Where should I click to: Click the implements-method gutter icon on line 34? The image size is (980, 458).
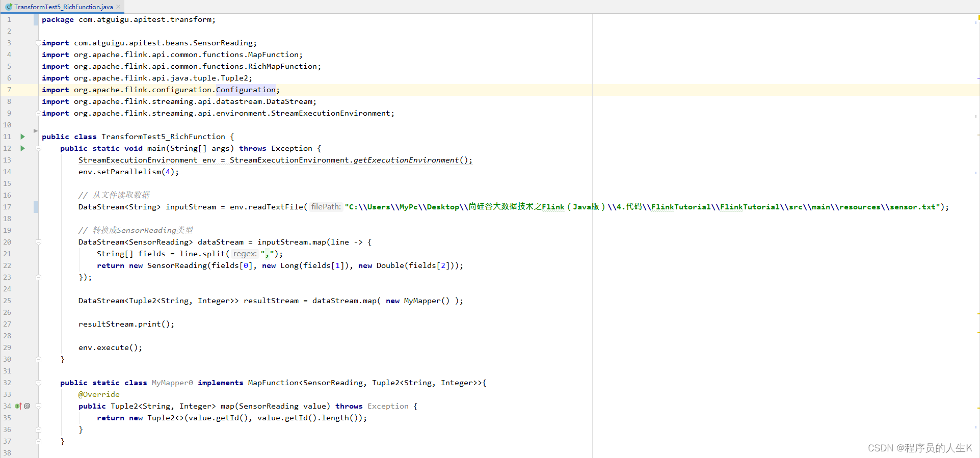(x=18, y=406)
